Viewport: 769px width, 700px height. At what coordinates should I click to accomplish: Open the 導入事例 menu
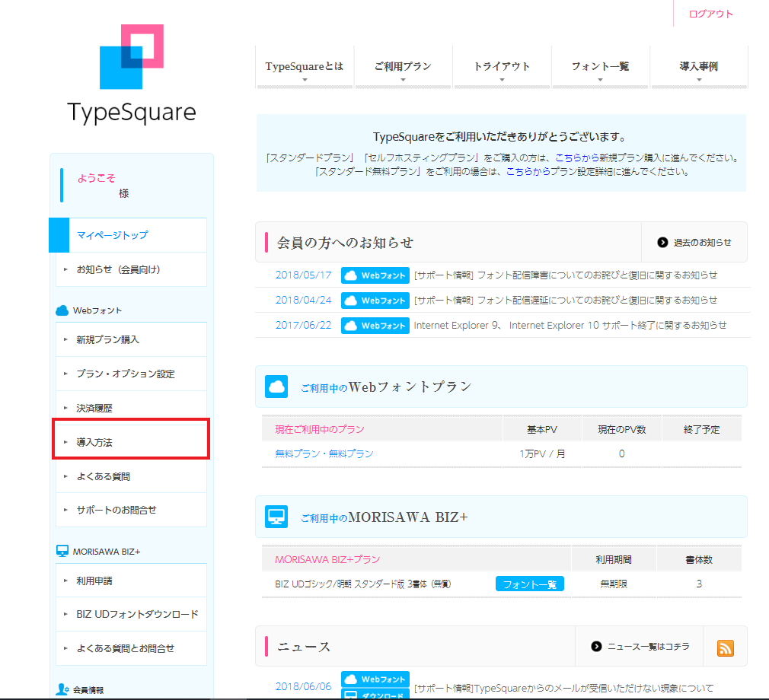pos(699,67)
